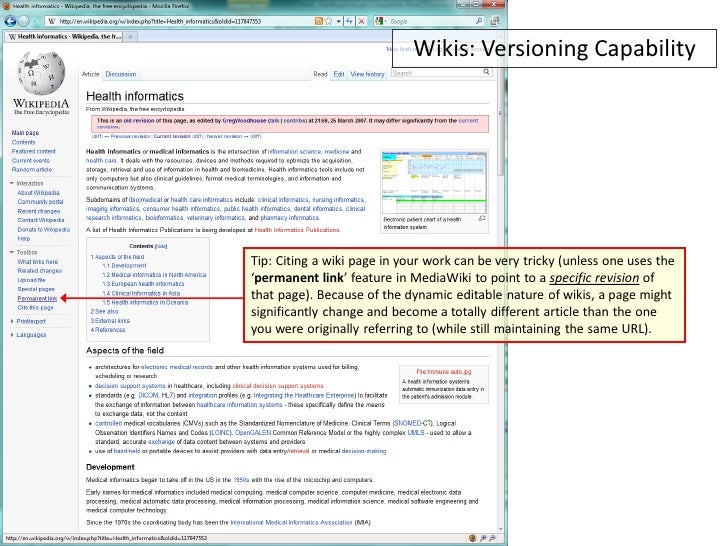
Task: Bookmark this page with the star icon
Action: [329, 21]
